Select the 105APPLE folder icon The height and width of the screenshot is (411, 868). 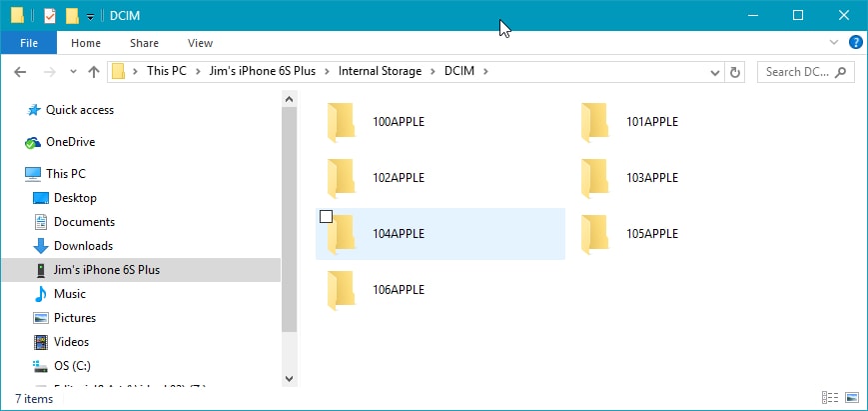pyautogui.click(x=595, y=234)
